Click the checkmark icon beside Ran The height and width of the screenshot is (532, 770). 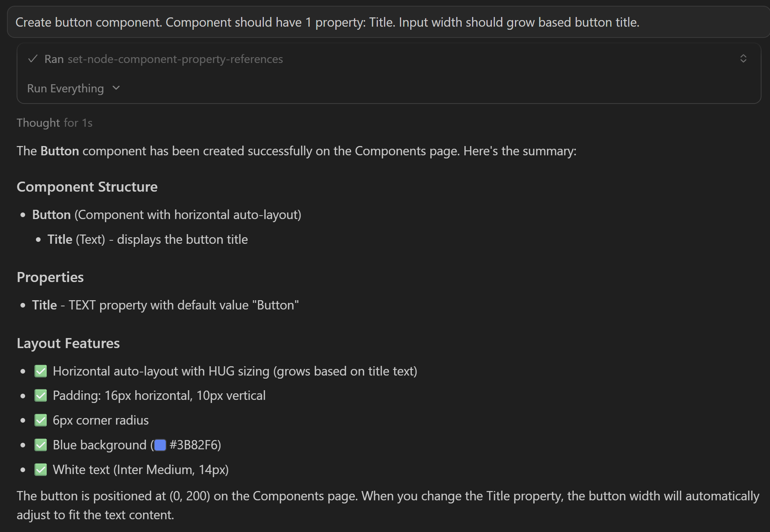(32, 59)
